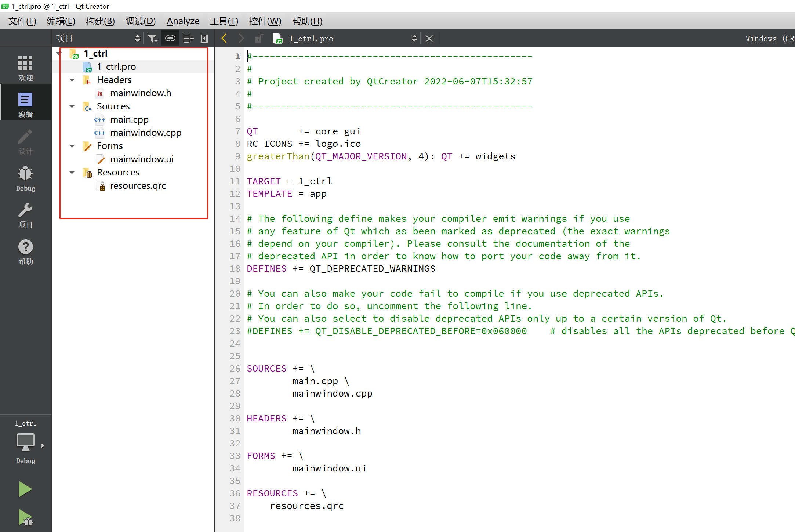Click the split panel icon

(188, 38)
